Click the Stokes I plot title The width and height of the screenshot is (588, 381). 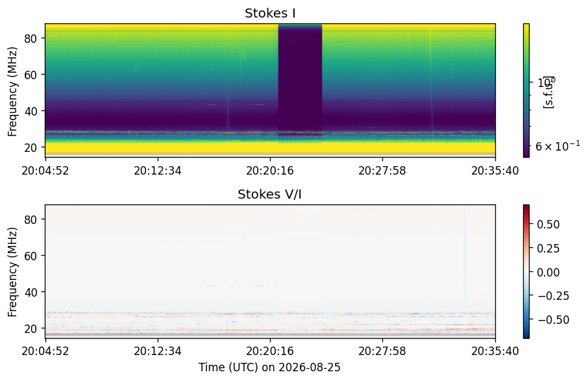(270, 13)
